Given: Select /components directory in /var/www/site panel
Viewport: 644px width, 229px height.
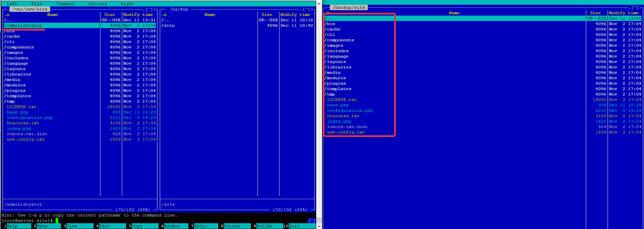Looking at the screenshot, I should (x=80, y=47).
